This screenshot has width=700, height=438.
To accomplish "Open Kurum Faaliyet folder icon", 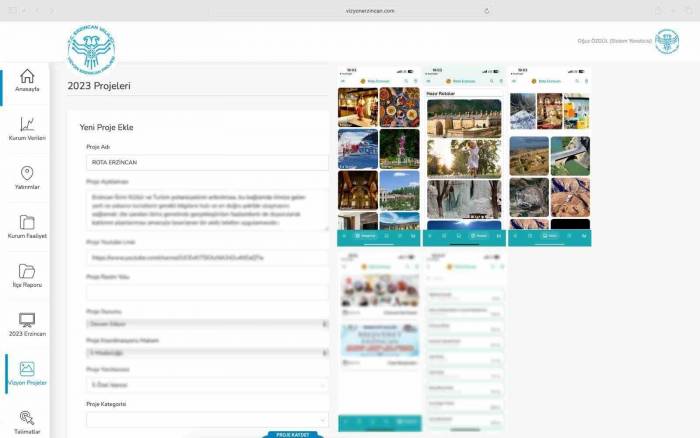I will [27, 223].
